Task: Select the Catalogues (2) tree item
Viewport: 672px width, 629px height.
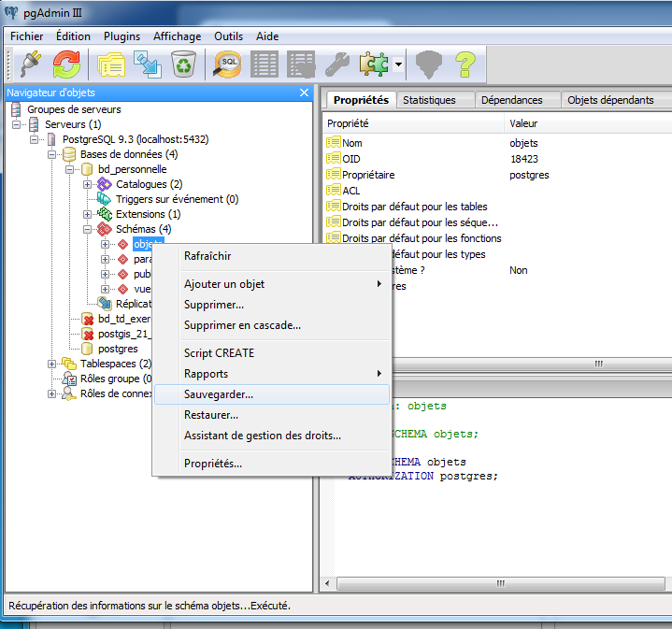Action: coord(149,184)
